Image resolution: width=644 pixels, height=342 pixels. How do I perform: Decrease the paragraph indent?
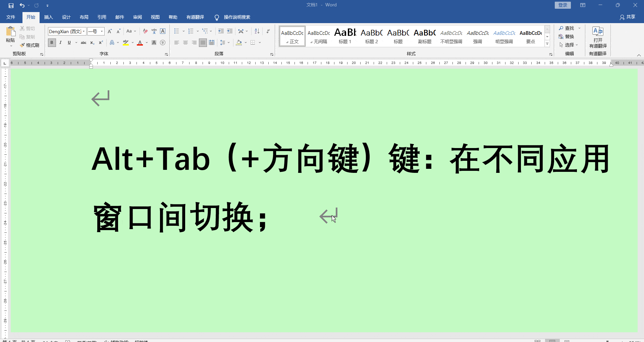point(221,31)
